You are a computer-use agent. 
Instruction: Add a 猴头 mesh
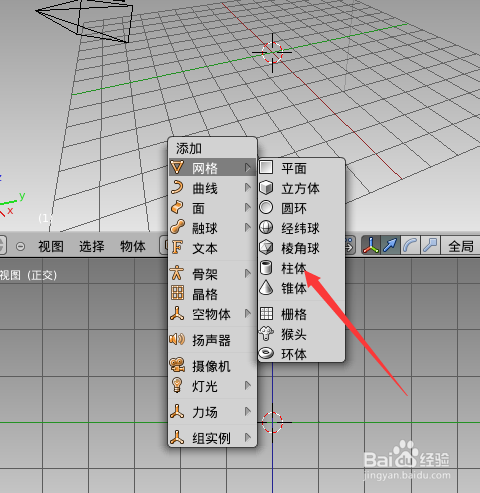pyautogui.click(x=301, y=334)
